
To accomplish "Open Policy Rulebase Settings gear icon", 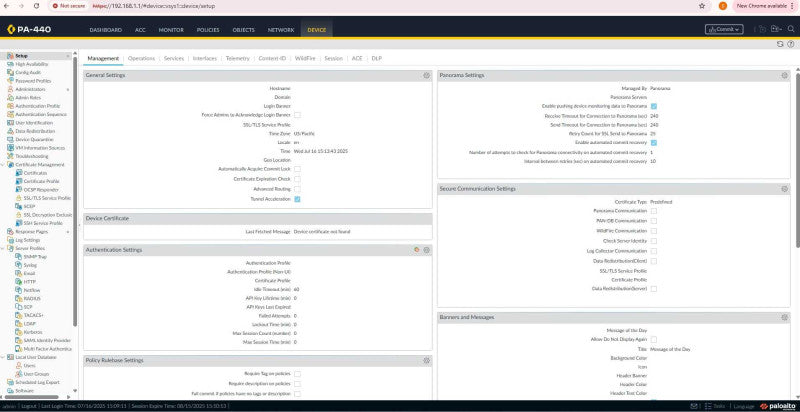I will click(427, 360).
